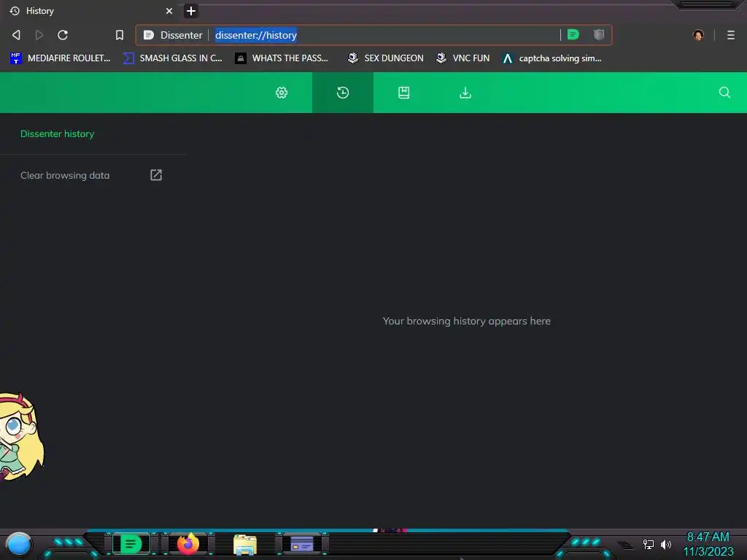747x560 pixels.
Task: Open Clear browsing data
Action: pos(65,175)
